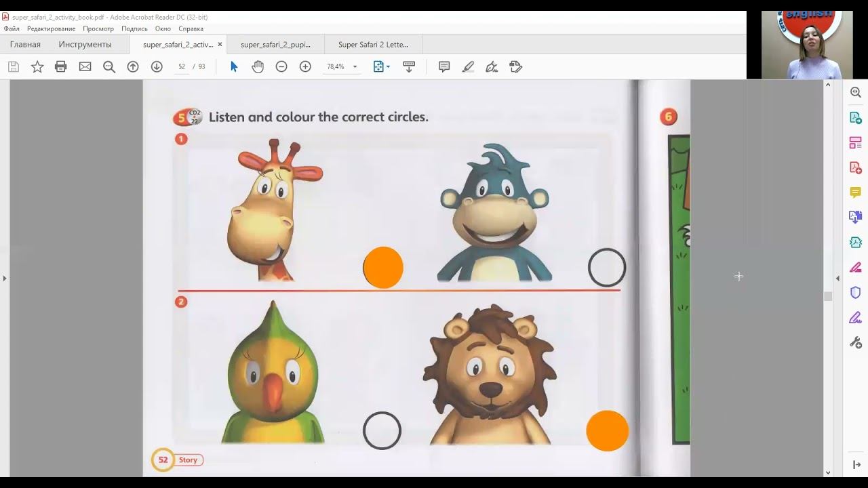The image size is (868, 488).
Task: Switch to the super_safari_2_pupi... tab
Action: click(x=275, y=45)
